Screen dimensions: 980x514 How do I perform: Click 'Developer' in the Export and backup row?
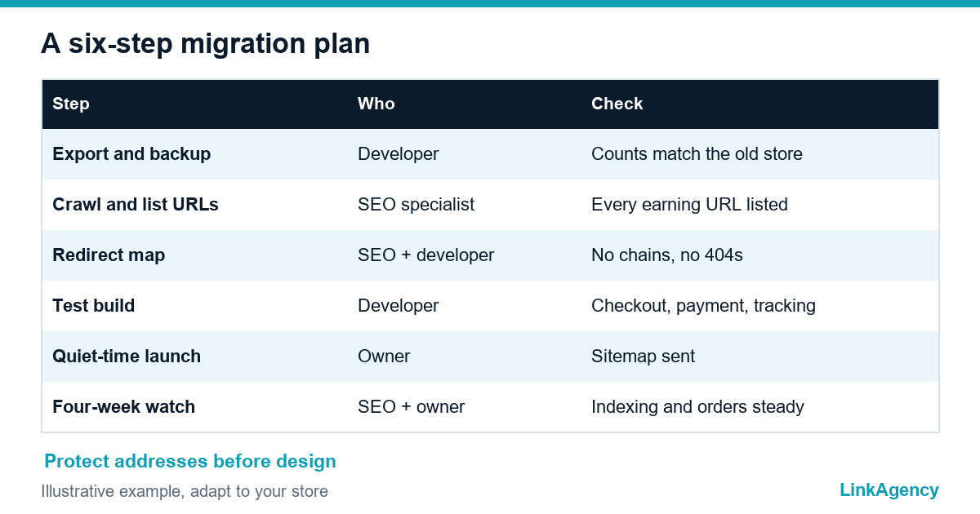click(x=399, y=153)
